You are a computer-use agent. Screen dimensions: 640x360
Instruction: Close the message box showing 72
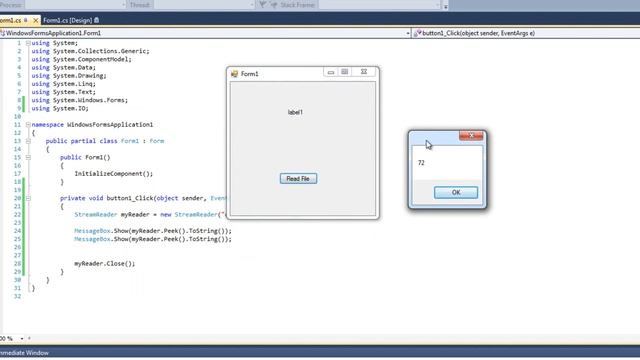pos(471,136)
